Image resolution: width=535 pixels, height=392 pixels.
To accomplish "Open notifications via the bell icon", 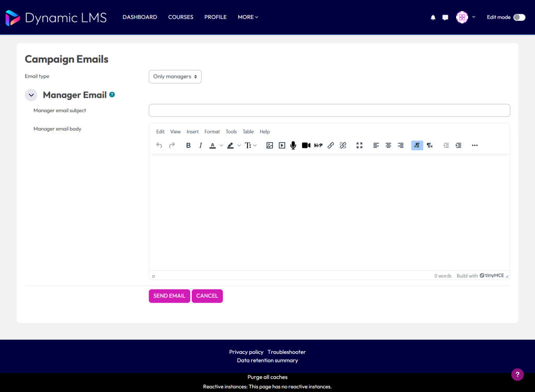I will tap(433, 17).
